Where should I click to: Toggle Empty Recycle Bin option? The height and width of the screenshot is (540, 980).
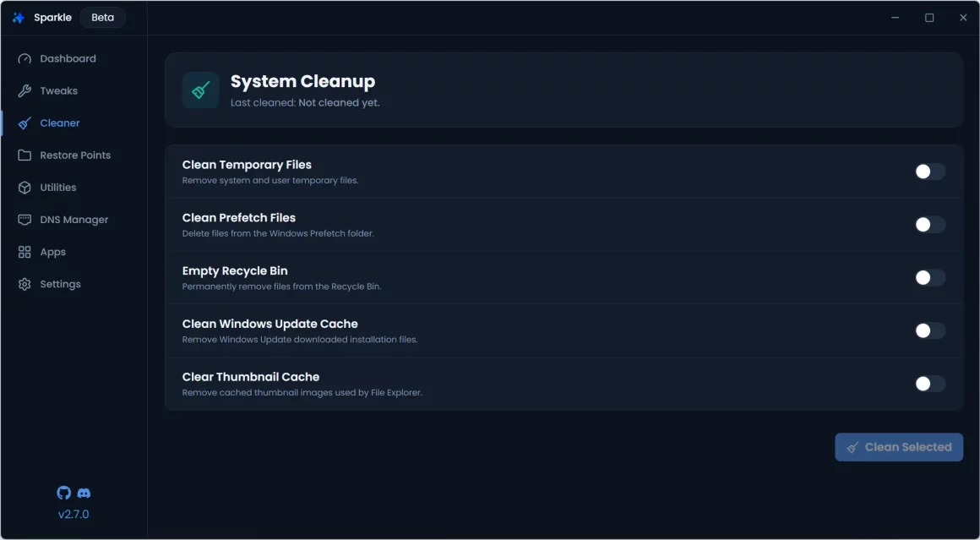click(929, 278)
